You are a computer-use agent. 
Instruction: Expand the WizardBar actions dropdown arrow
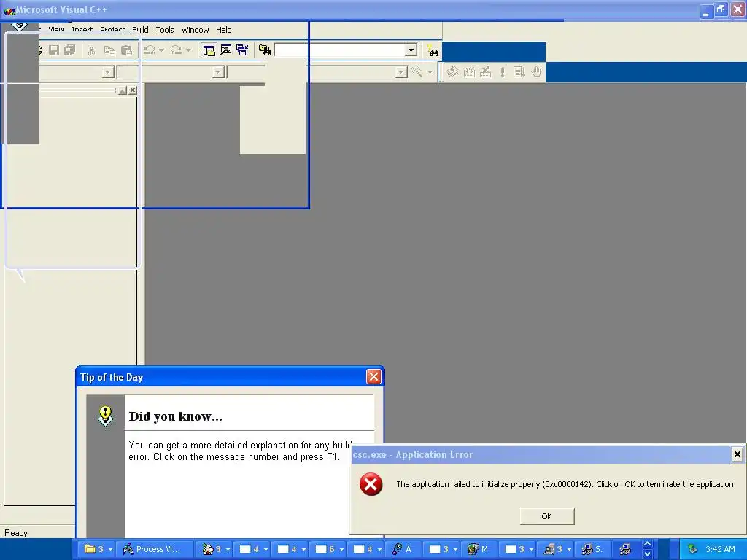click(430, 72)
